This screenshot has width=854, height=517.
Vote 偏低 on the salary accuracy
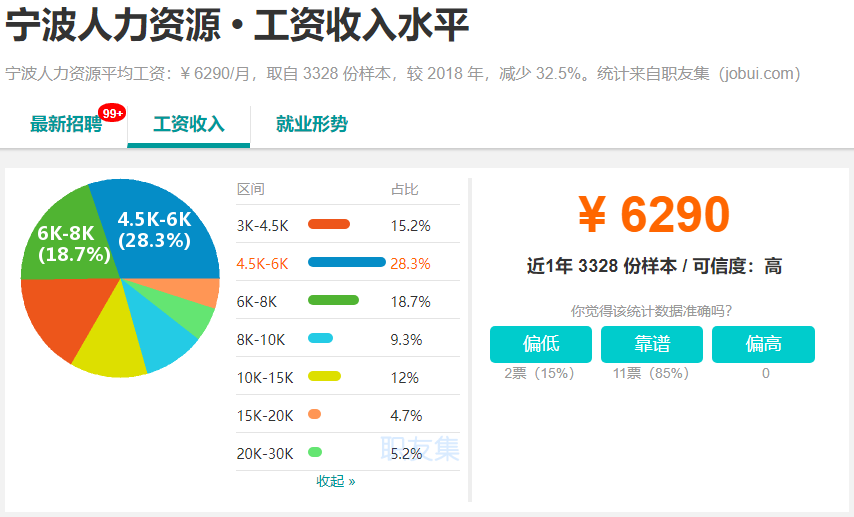point(541,344)
